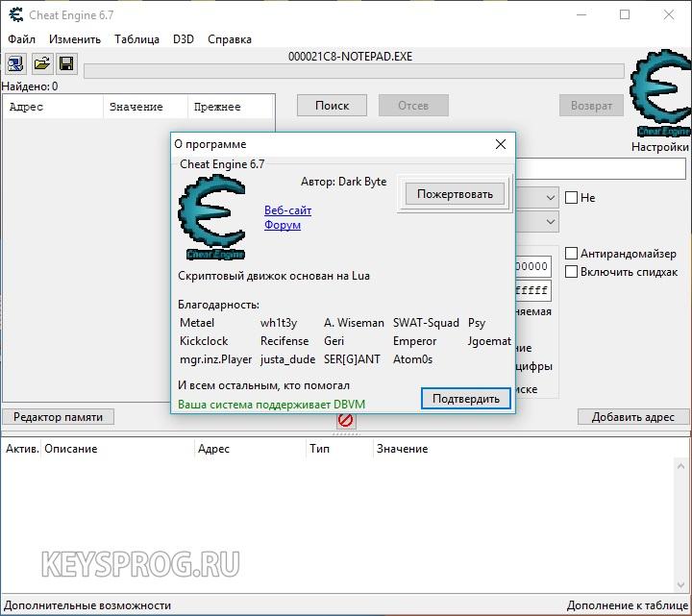Click the scan progress bar
The image size is (692, 616).
click(x=354, y=71)
